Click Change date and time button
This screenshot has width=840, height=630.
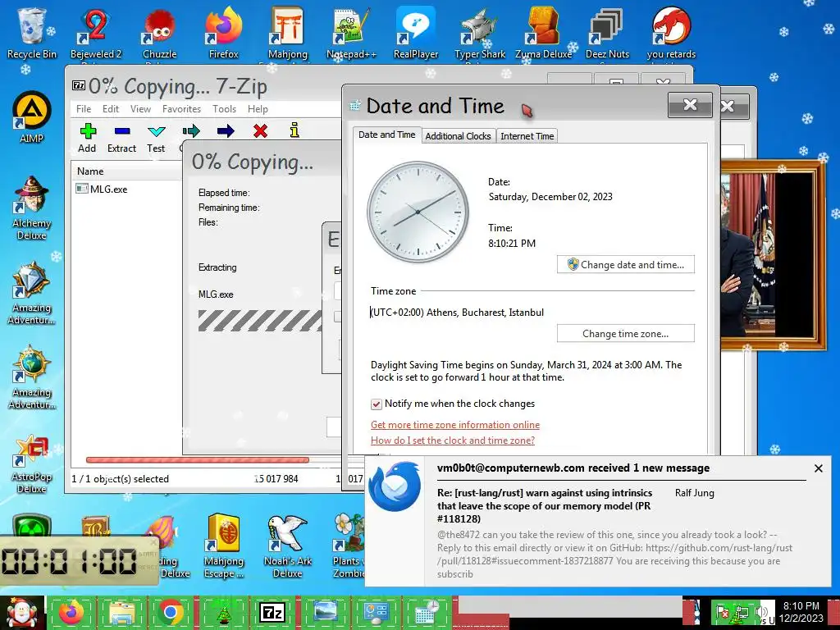[626, 265]
